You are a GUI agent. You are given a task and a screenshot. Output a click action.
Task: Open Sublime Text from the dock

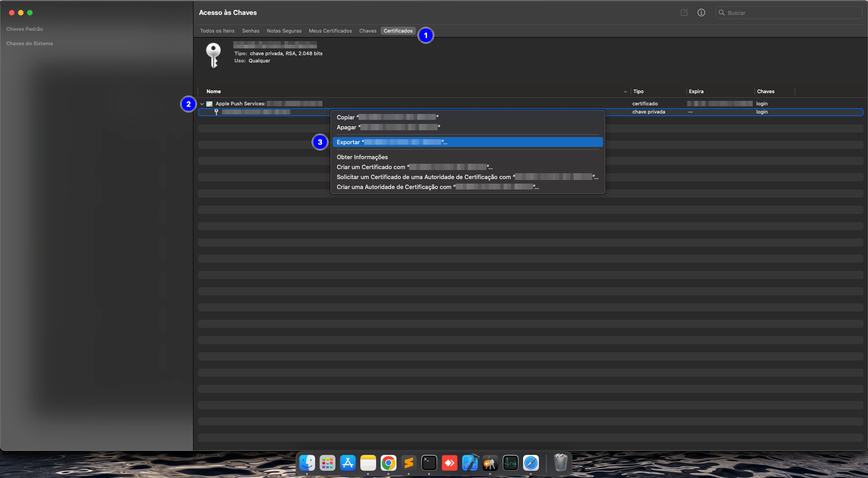pyautogui.click(x=409, y=463)
